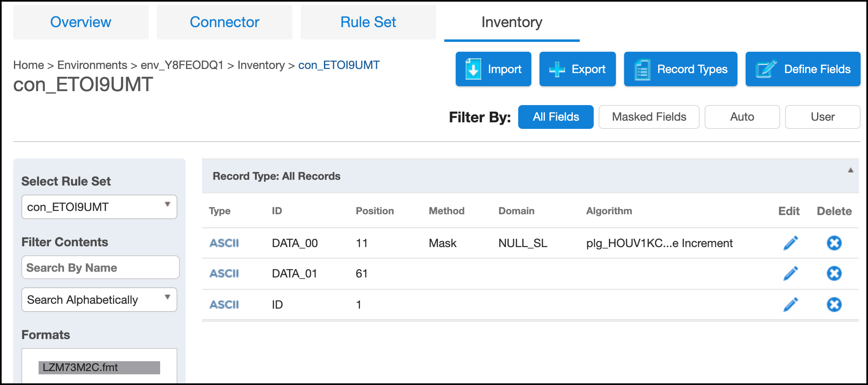Delete the ID field using X icon
The width and height of the screenshot is (868, 385).
tap(834, 305)
